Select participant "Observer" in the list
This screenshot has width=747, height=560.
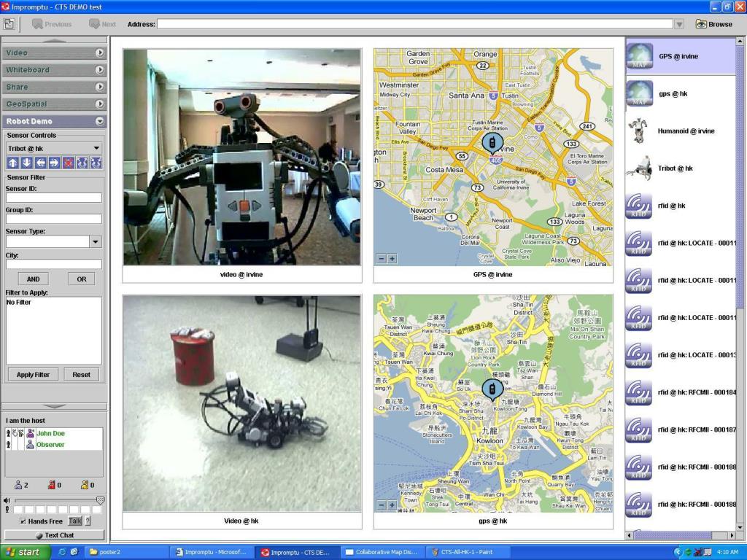pos(50,444)
